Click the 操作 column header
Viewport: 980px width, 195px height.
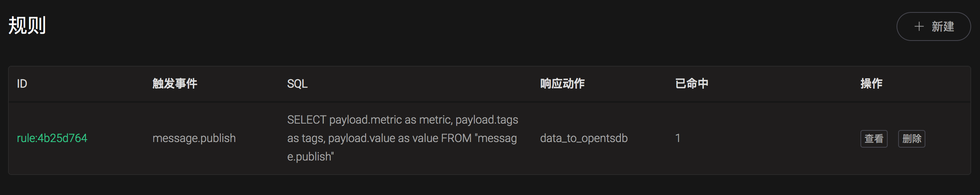tap(871, 83)
